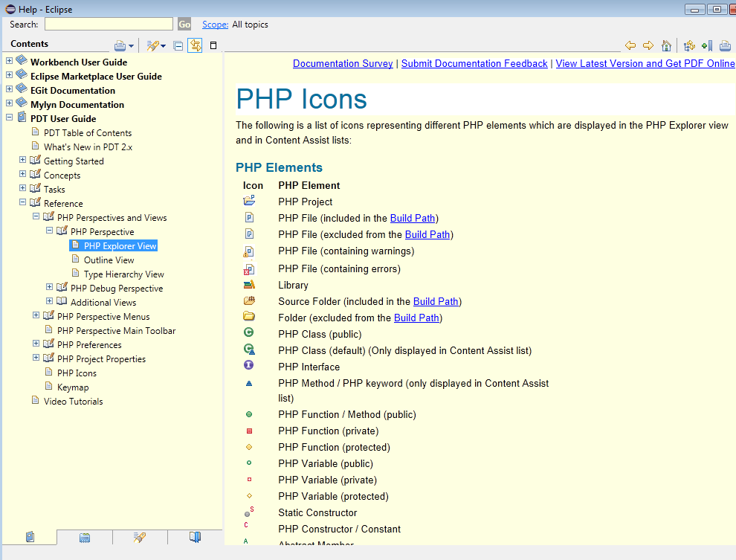Click the PDT User Guide open book icon
The width and height of the screenshot is (736, 560).
(x=22, y=117)
